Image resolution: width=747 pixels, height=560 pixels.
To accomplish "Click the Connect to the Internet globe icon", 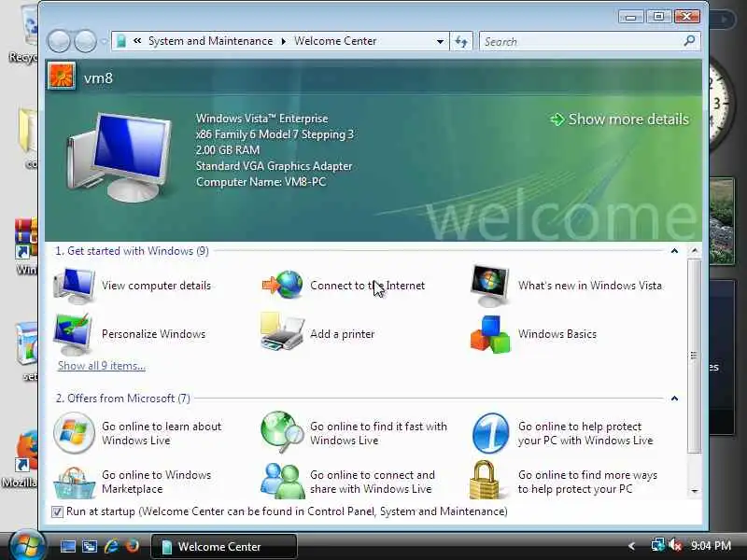I will 283,285.
